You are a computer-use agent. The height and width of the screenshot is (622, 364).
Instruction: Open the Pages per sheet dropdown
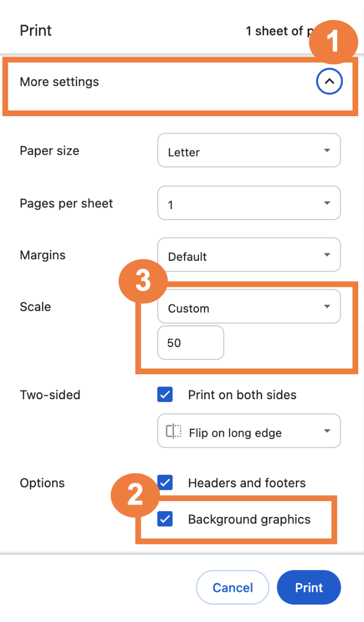point(248,203)
